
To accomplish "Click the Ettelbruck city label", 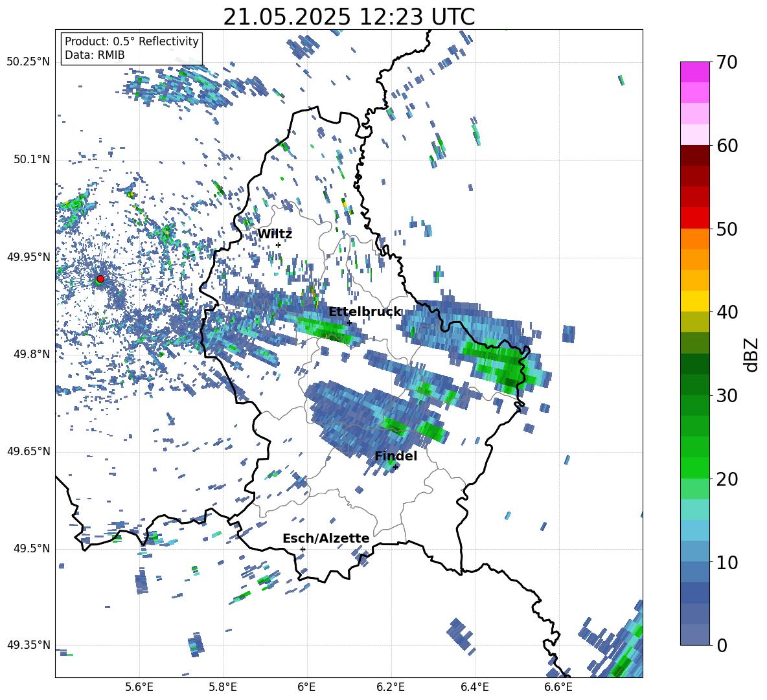I will [365, 312].
